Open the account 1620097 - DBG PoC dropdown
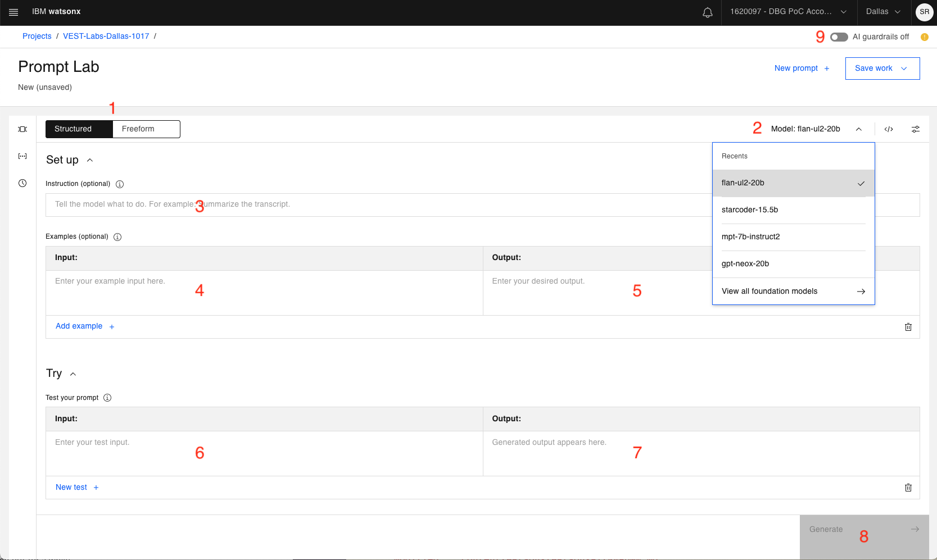The image size is (937, 560). pyautogui.click(x=789, y=12)
